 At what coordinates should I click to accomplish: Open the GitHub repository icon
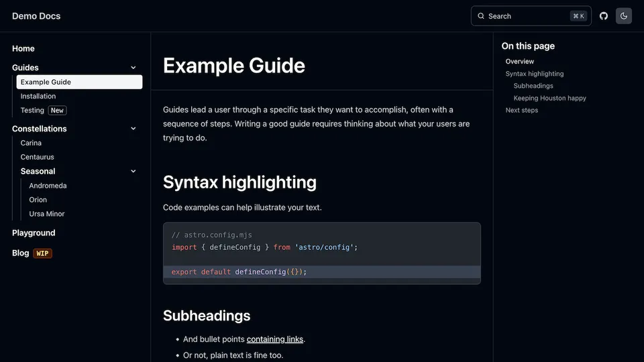point(604,16)
